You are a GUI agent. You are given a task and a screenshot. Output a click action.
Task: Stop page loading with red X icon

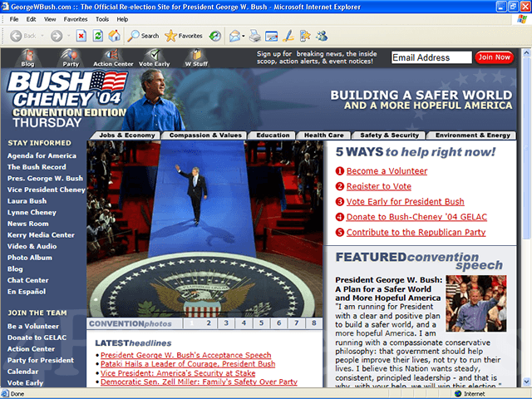point(81,36)
